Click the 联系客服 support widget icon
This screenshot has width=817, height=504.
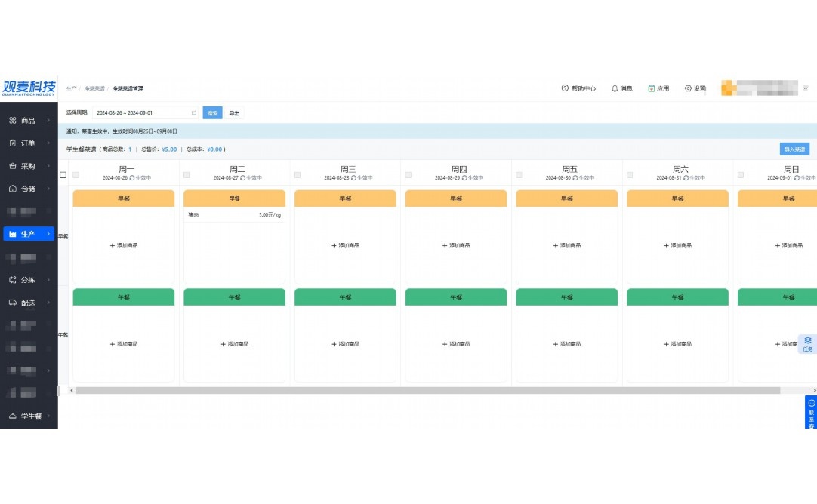coord(811,404)
